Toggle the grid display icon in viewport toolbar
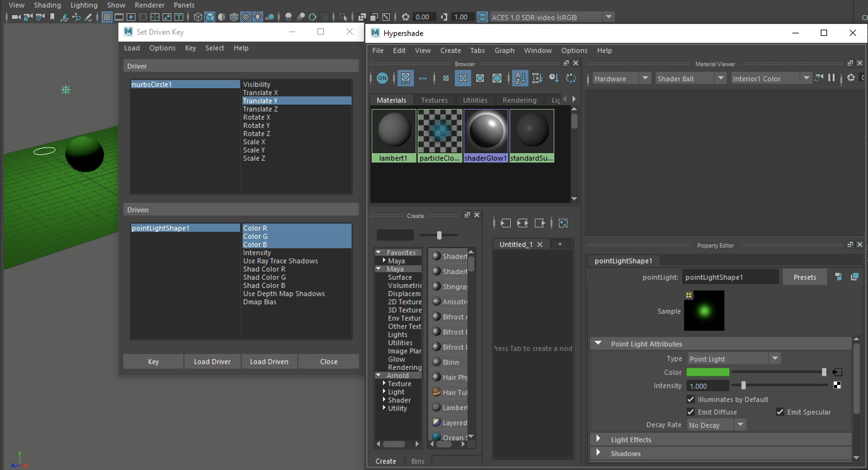This screenshot has width=868, height=470. pyautogui.click(x=107, y=17)
